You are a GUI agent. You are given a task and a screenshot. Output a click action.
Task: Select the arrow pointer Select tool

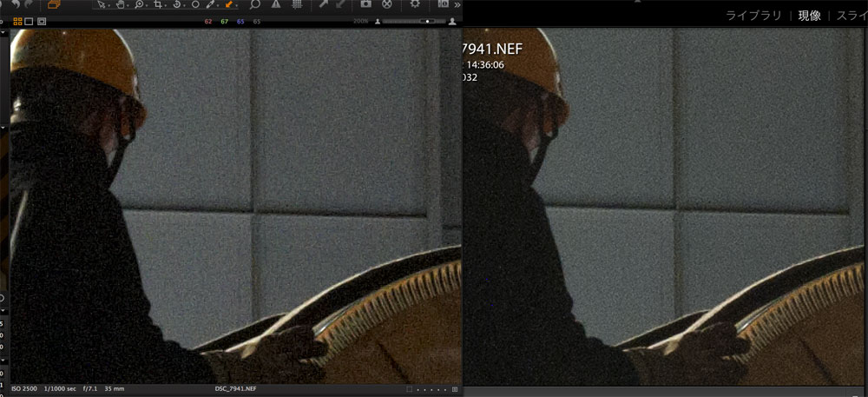point(102,4)
